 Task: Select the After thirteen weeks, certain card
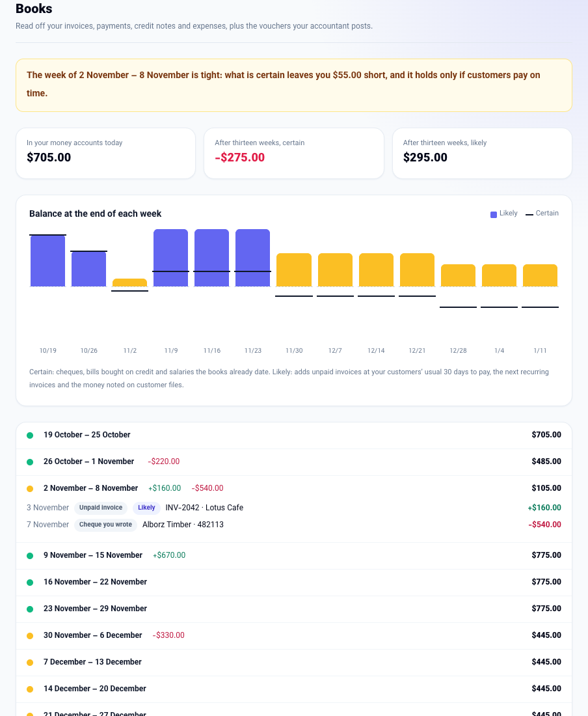[x=294, y=154]
